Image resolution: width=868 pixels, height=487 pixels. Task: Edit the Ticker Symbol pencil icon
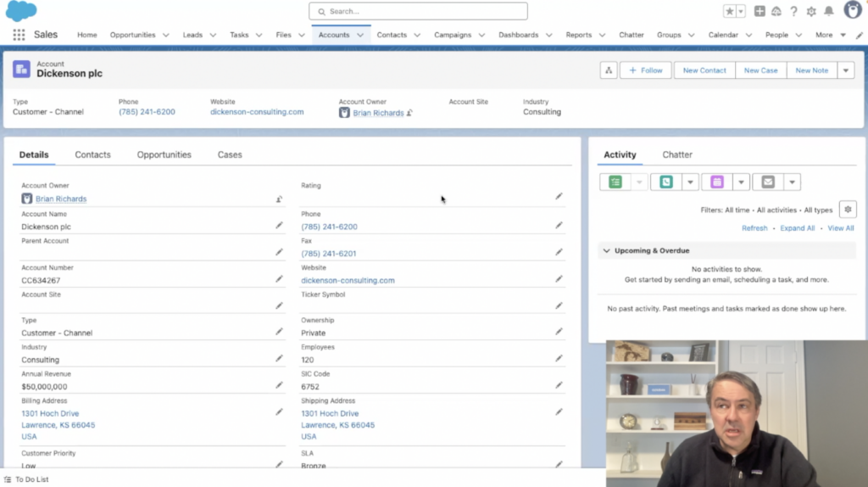pyautogui.click(x=559, y=305)
